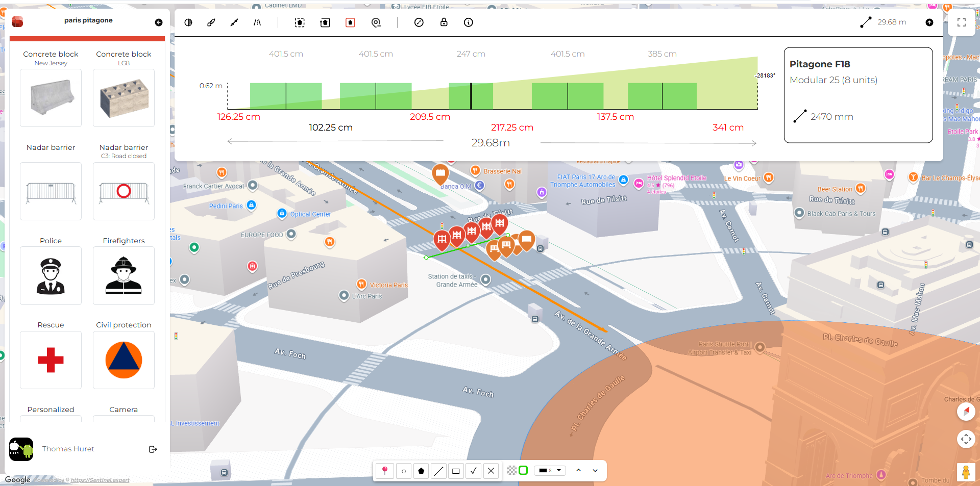
Task: Click the 247 cm segment label
Action: coord(471,54)
